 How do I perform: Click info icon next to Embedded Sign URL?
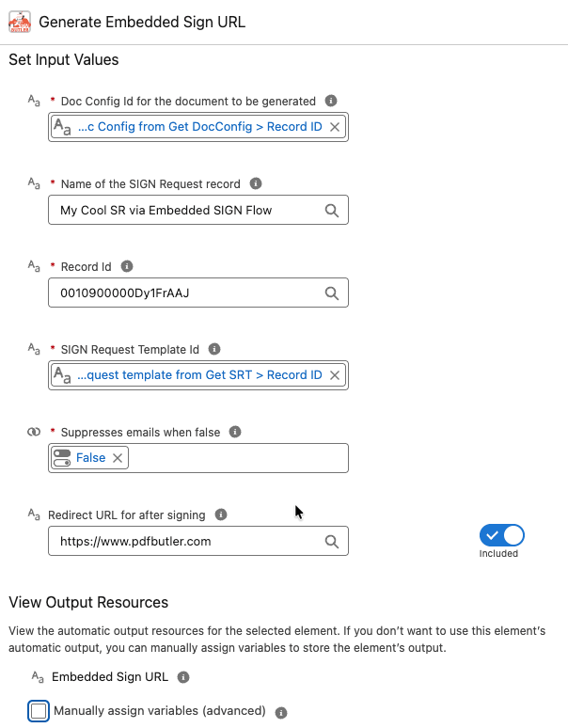tap(183, 677)
